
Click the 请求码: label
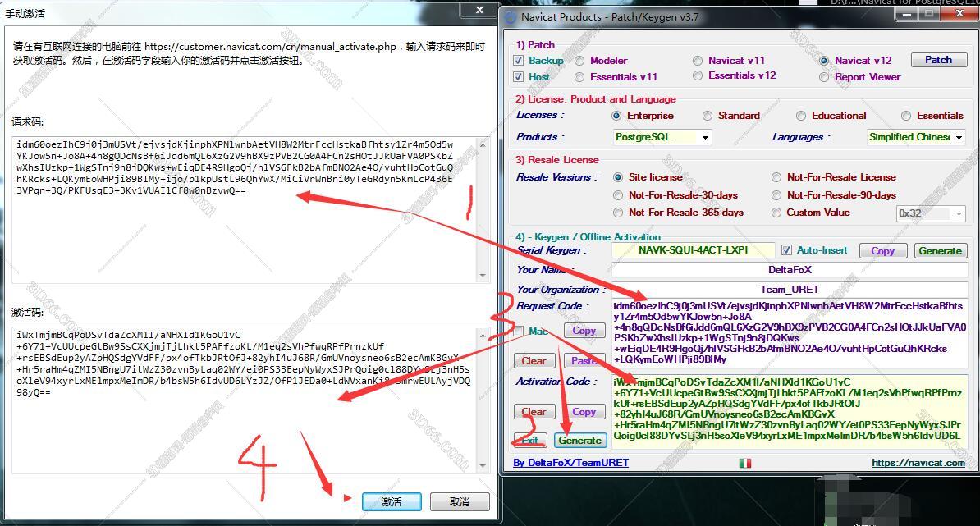click(x=28, y=121)
